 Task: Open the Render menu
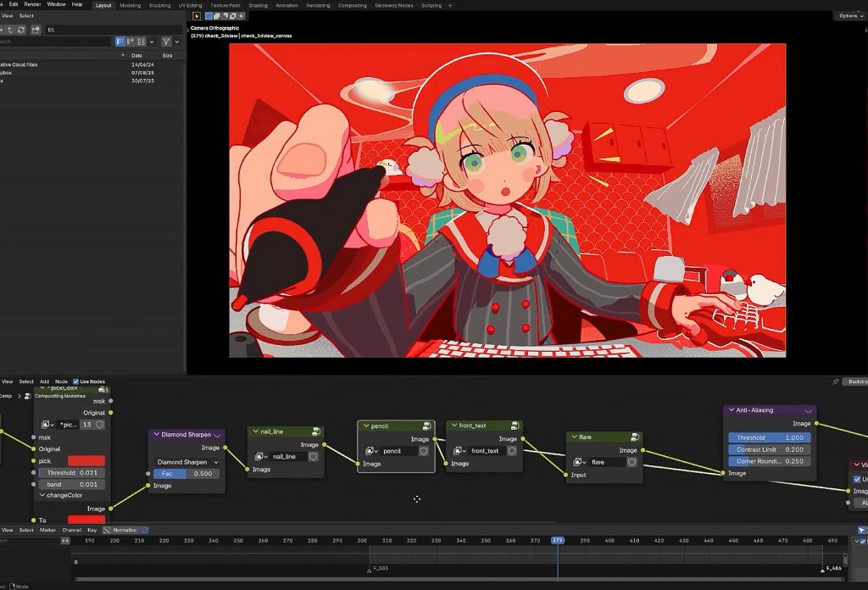tap(32, 4)
